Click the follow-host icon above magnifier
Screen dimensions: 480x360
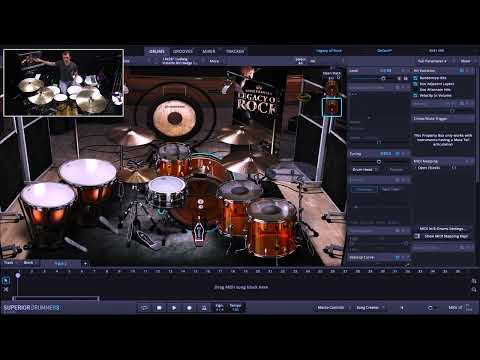coord(474,281)
